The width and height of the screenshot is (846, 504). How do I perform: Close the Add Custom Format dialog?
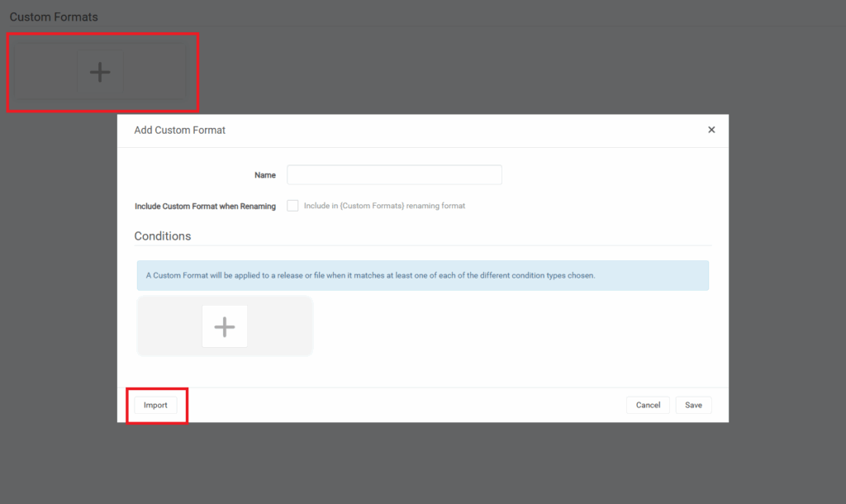pyautogui.click(x=711, y=130)
